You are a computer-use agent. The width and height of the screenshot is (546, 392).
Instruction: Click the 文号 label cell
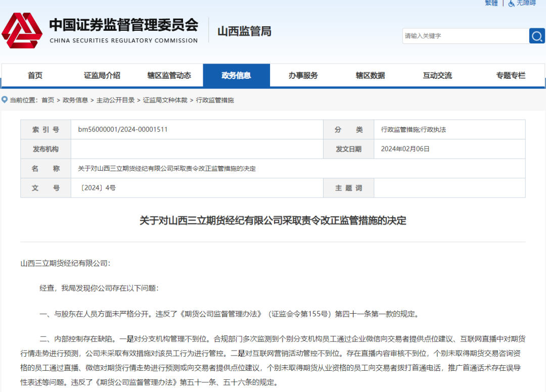pyautogui.click(x=45, y=188)
